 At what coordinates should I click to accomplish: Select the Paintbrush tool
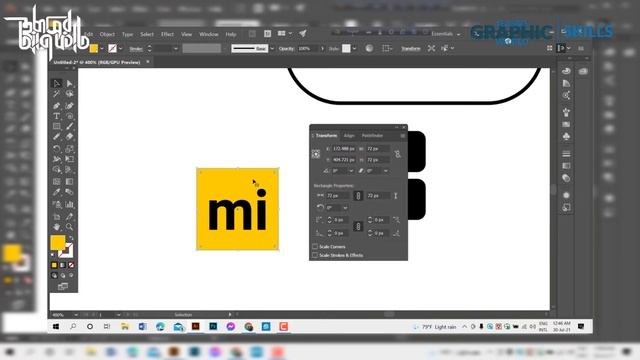tap(69, 127)
